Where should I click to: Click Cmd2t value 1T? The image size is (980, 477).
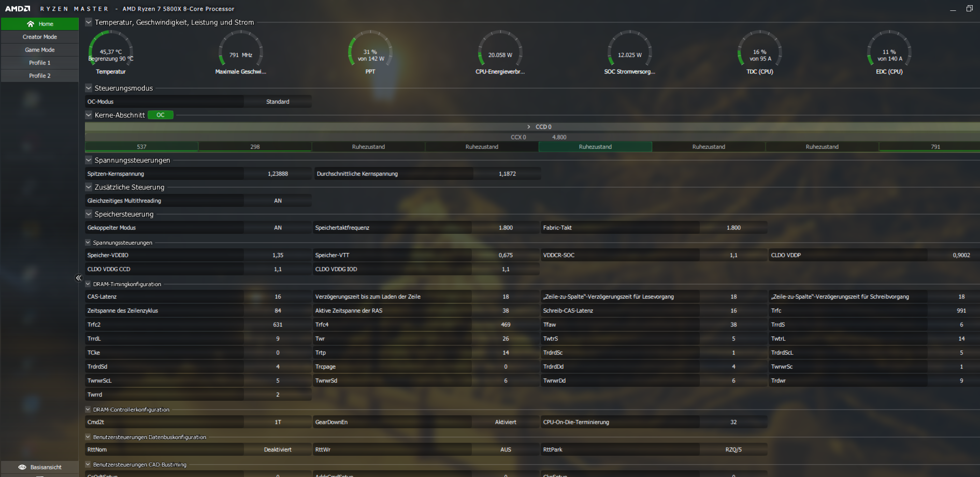click(278, 422)
